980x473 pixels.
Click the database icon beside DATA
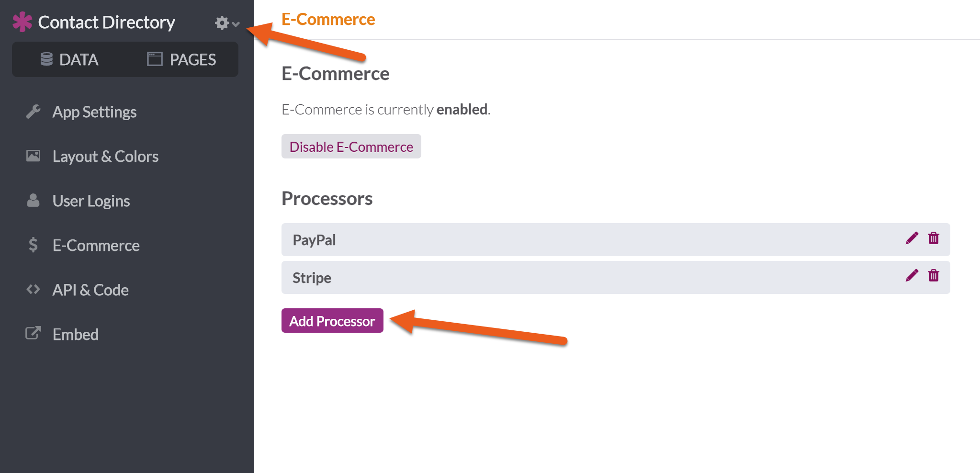(x=46, y=59)
